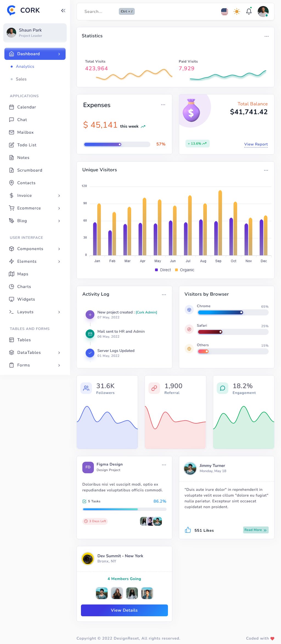Toggle Organic series in chart legend
The image size is (281, 644).
185,270
